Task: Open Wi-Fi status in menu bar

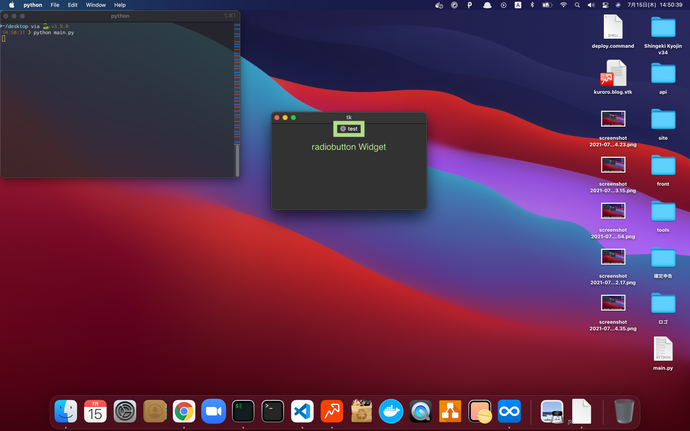Action: 563,5
